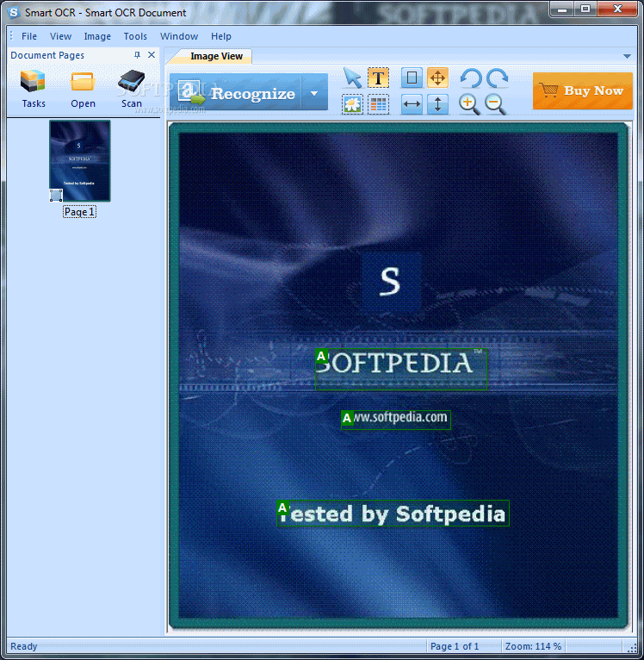Zoom out with minus magnifier
Image resolution: width=644 pixels, height=660 pixels.
(496, 104)
